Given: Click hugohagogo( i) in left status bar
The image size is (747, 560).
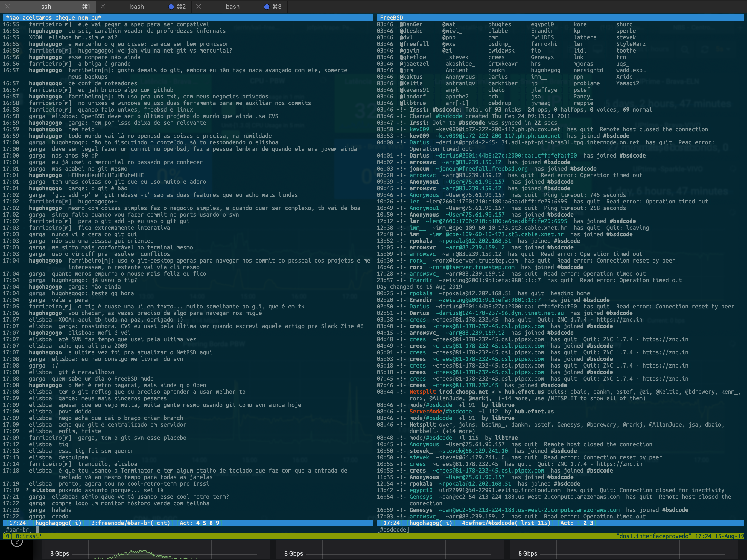Looking at the screenshot, I should coord(59,523).
